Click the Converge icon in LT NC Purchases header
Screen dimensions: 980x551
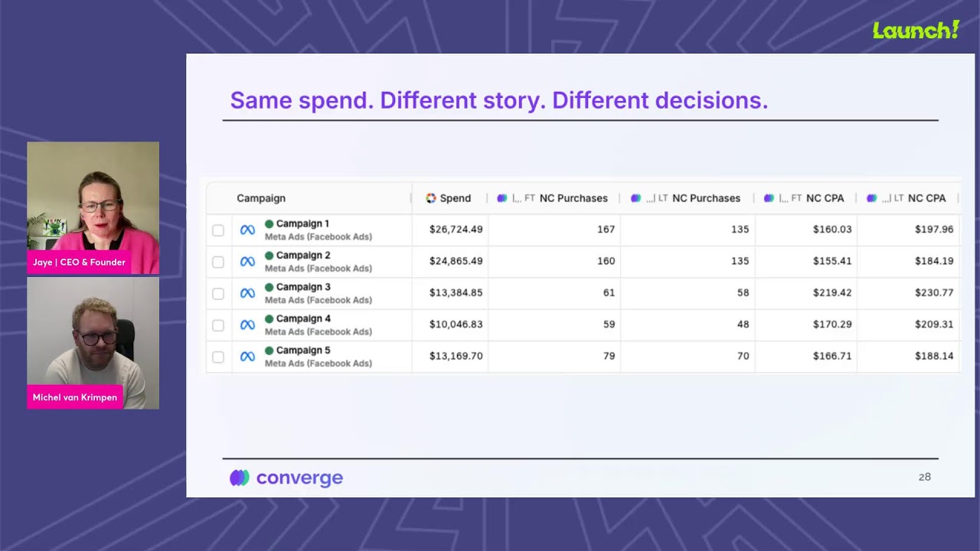point(635,198)
